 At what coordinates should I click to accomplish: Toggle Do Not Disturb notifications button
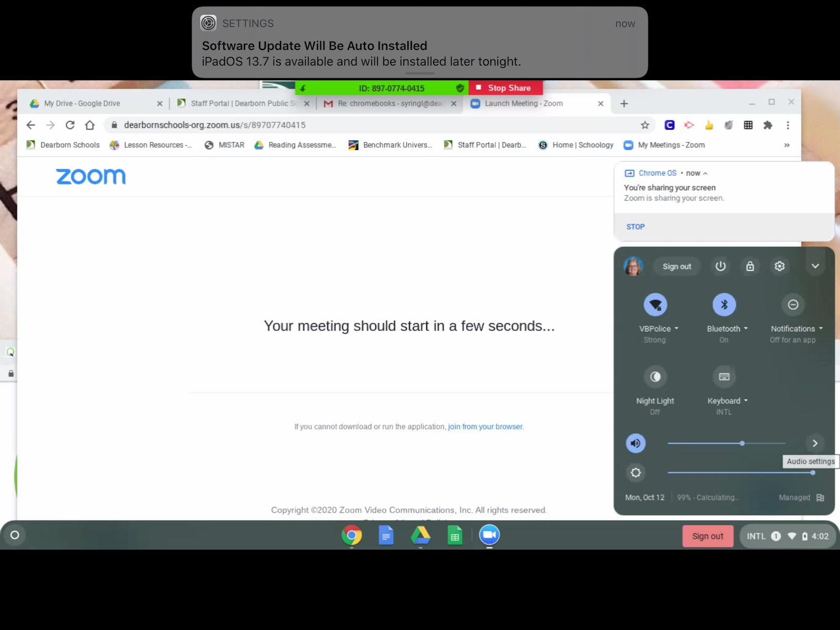pos(793,304)
